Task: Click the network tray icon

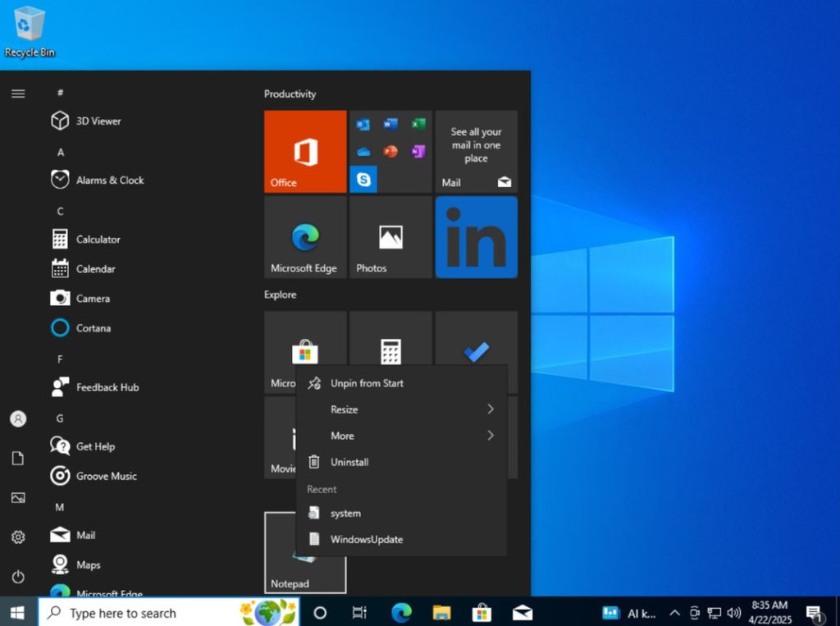Action: pos(714,613)
